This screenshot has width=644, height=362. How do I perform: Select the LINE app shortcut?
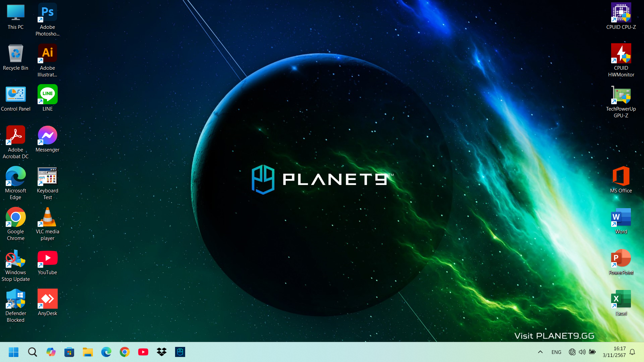coord(47,98)
